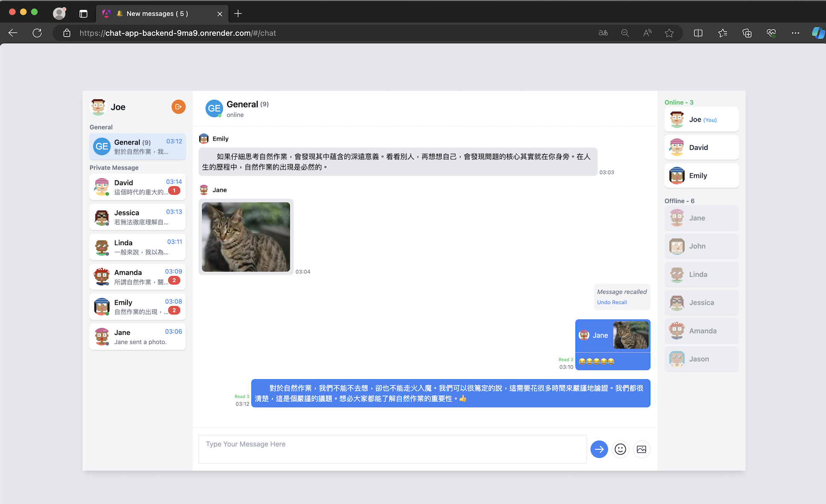The image size is (826, 504).
Task: Open browser settings and more ellipsis menu
Action: coord(795,33)
